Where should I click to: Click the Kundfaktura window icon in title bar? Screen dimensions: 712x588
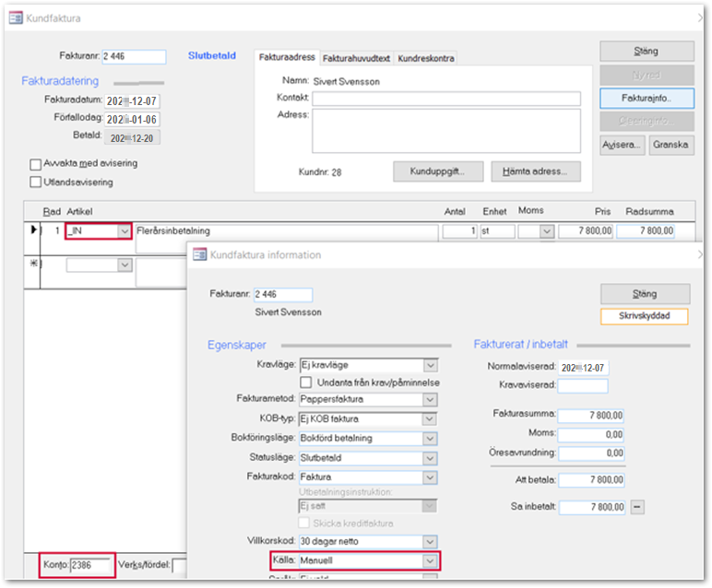click(x=16, y=17)
